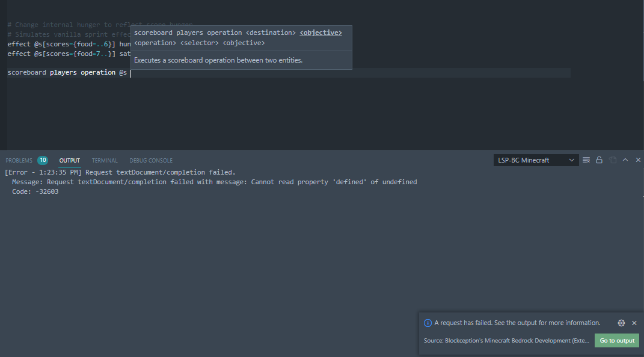This screenshot has height=357, width=644.
Task: Select the OUTPUT tab
Action: click(x=69, y=160)
